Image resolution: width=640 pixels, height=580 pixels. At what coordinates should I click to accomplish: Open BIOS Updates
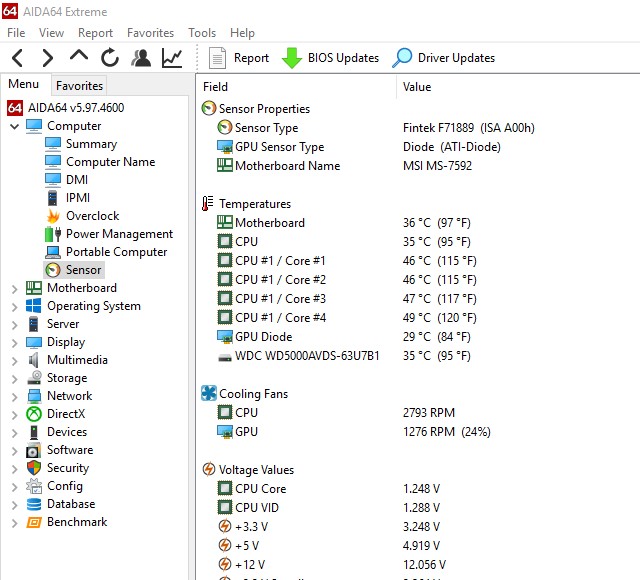[x=331, y=58]
